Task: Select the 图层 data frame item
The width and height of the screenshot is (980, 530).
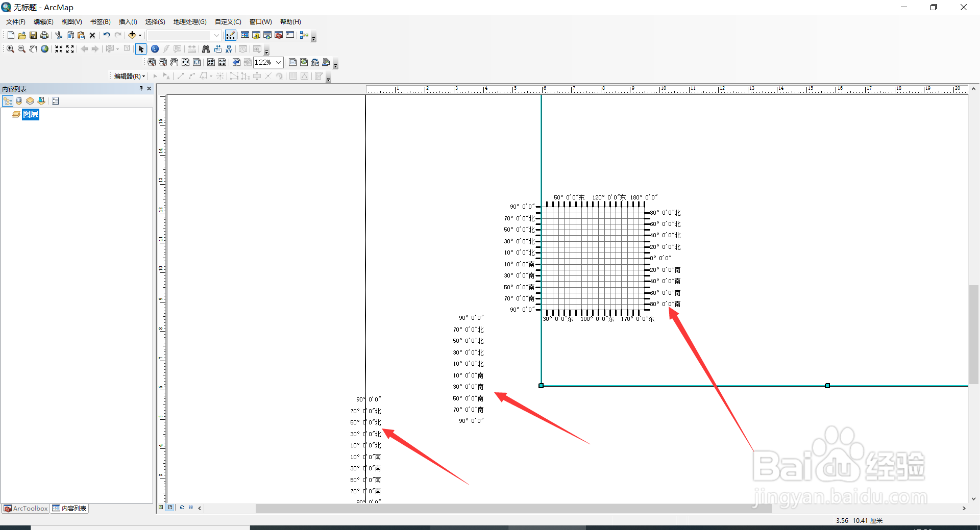Action: pos(31,114)
